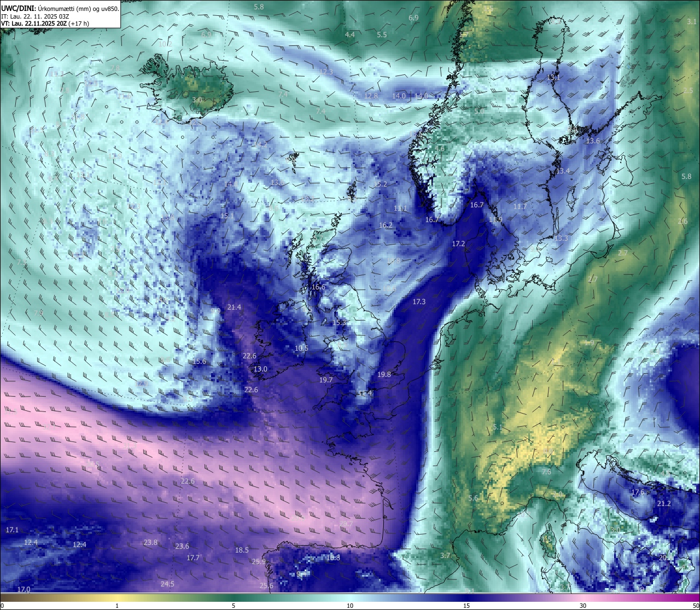The height and width of the screenshot is (610, 700).
Task: Click the 19.8 value label
Action: [384, 375]
